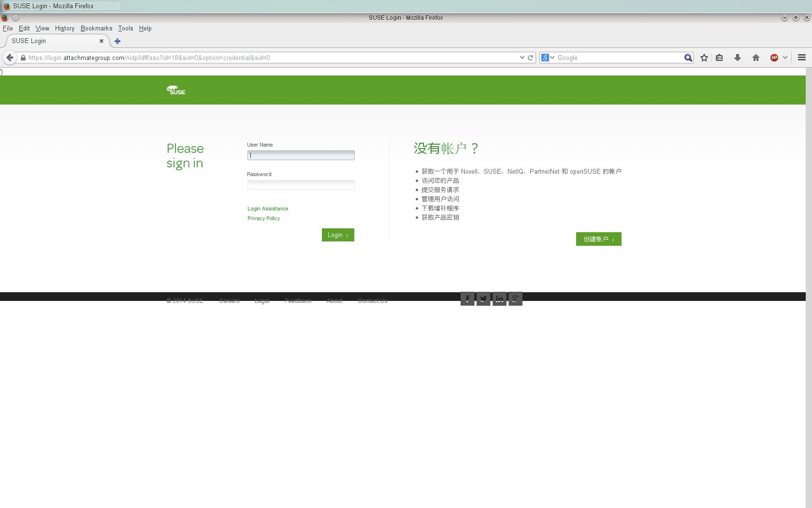Click the '© 2014 SUSE' footer text
The width and height of the screenshot is (812, 508).
[x=185, y=301]
